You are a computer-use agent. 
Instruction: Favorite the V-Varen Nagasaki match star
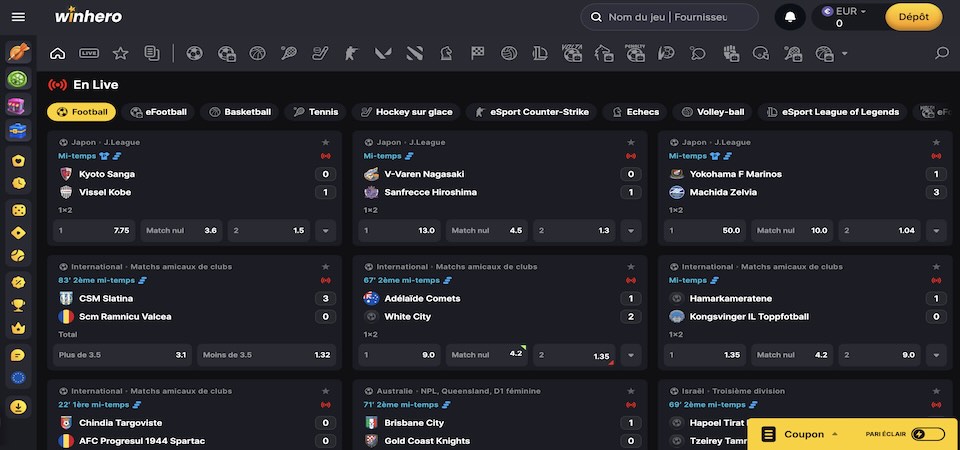tap(631, 142)
